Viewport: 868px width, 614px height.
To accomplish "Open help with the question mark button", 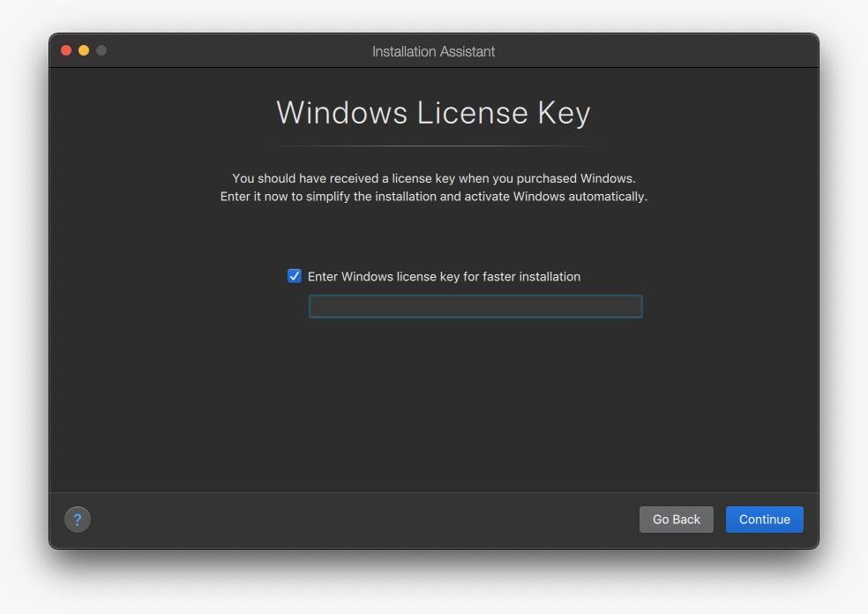I will 78,520.
